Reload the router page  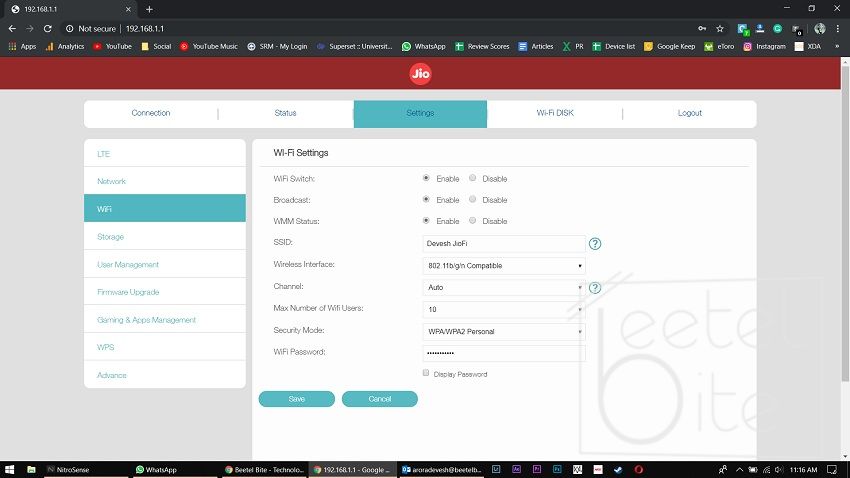48,28
